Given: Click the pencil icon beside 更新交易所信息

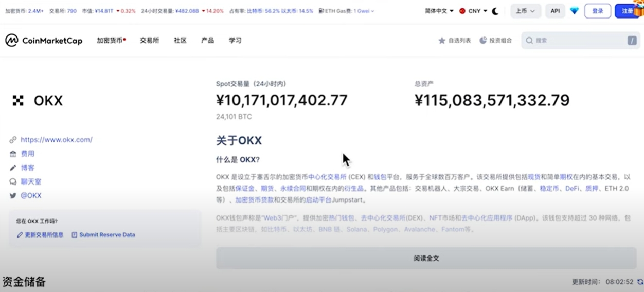Looking at the screenshot, I should point(20,235).
